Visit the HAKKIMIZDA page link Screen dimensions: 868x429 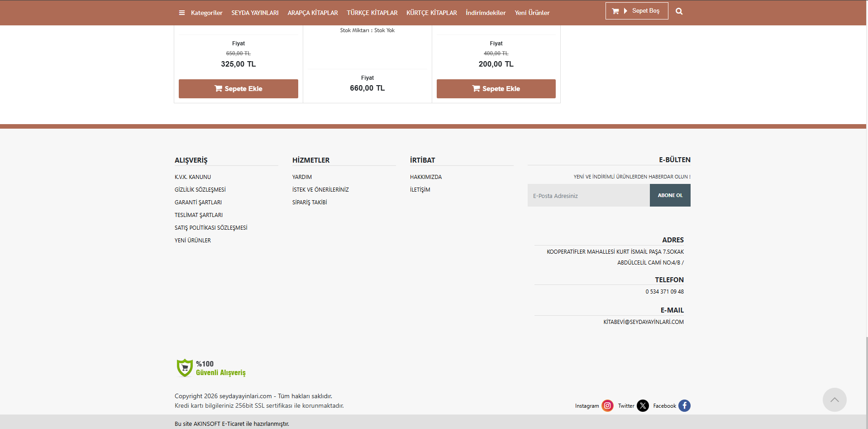[x=426, y=177]
